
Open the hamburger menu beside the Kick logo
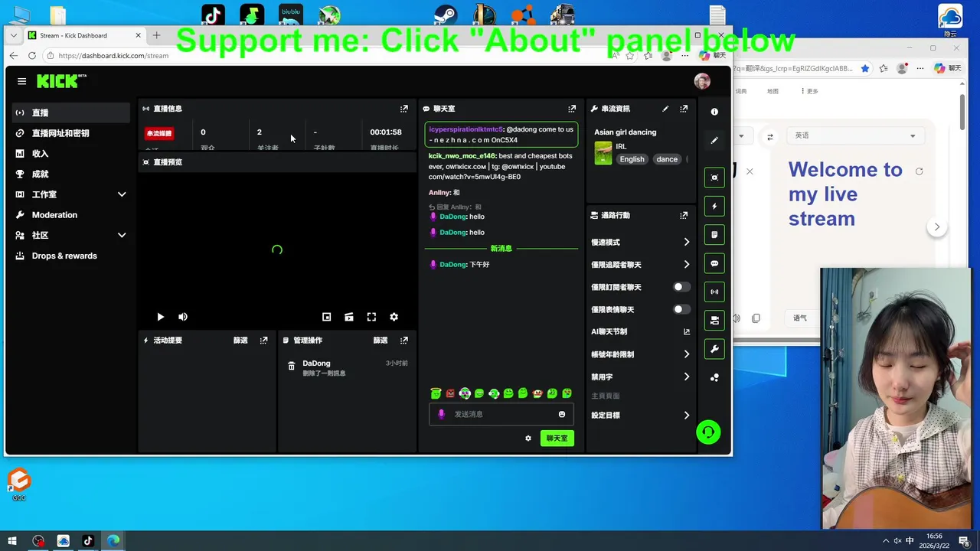[x=21, y=81]
